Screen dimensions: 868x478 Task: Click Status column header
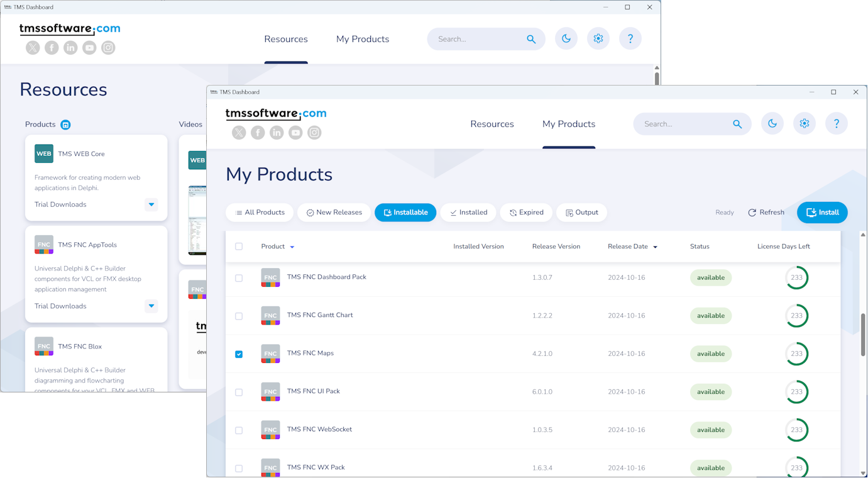[x=700, y=247]
